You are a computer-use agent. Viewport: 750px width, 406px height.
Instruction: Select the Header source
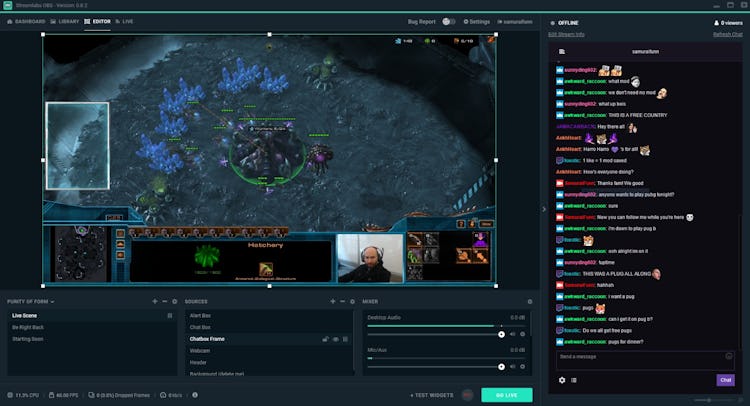269,362
